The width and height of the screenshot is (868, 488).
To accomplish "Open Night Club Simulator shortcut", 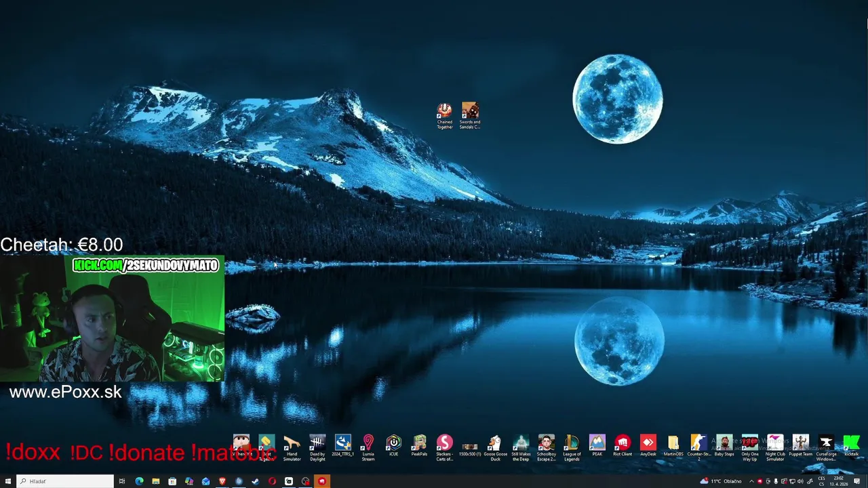I will pos(775,449).
